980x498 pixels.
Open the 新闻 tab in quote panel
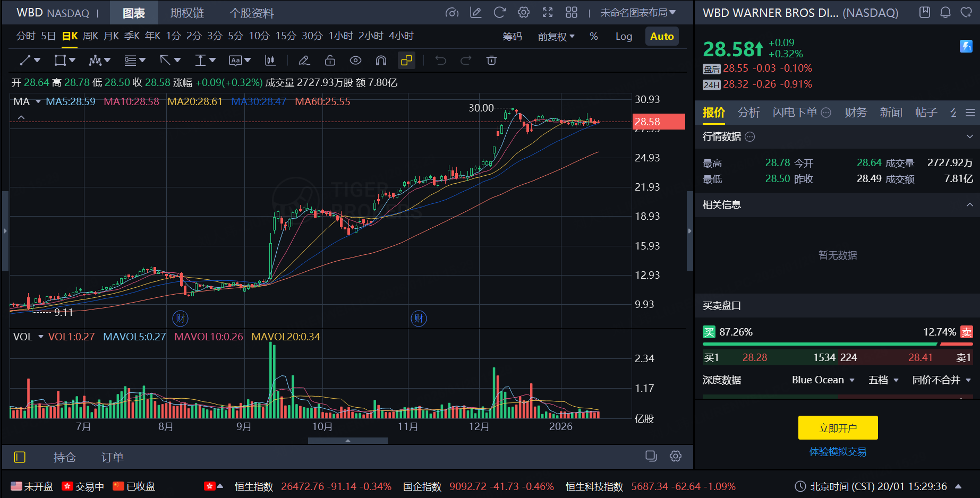891,112
